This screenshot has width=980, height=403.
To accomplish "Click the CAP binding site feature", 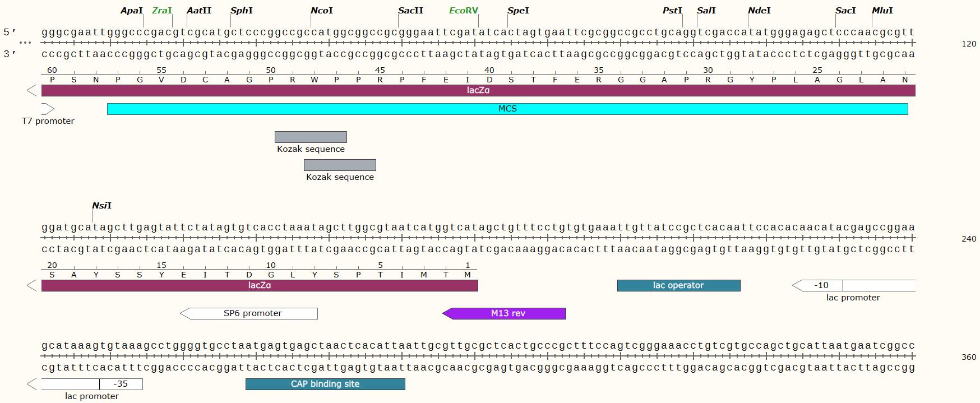I will point(325,384).
